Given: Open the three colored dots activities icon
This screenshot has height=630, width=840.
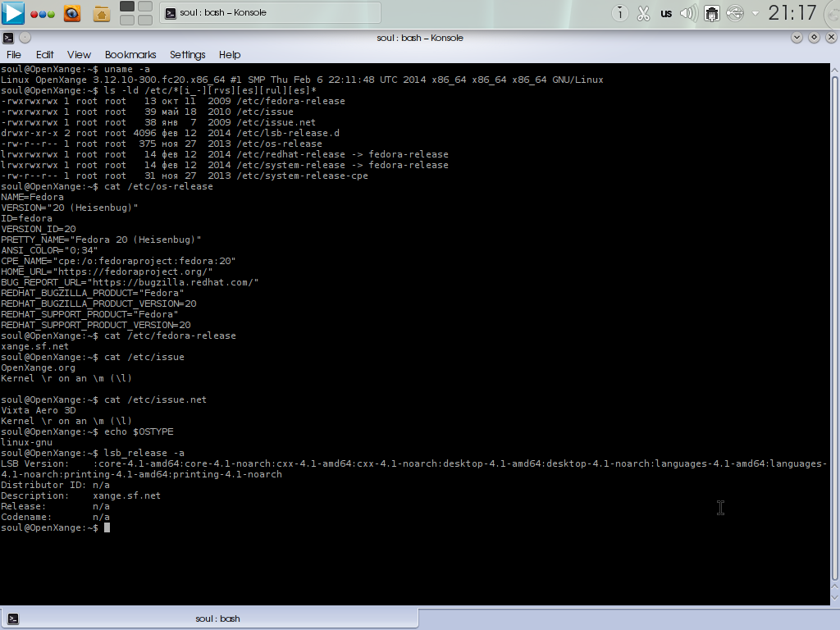Looking at the screenshot, I should (x=43, y=14).
